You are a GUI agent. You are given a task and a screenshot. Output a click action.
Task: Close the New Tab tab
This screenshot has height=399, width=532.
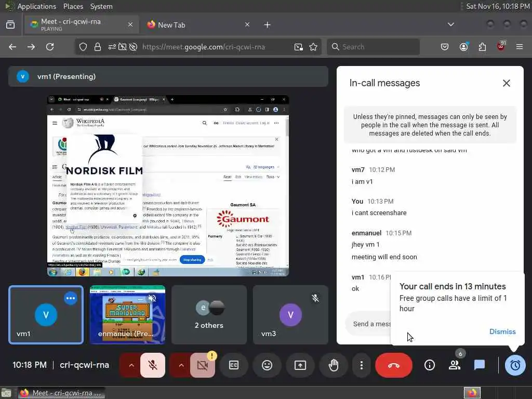coord(247,25)
